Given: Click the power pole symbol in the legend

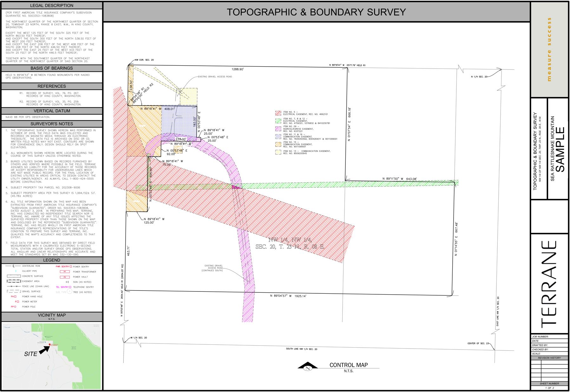Looking at the screenshot, I should pyautogui.click(x=14, y=307).
